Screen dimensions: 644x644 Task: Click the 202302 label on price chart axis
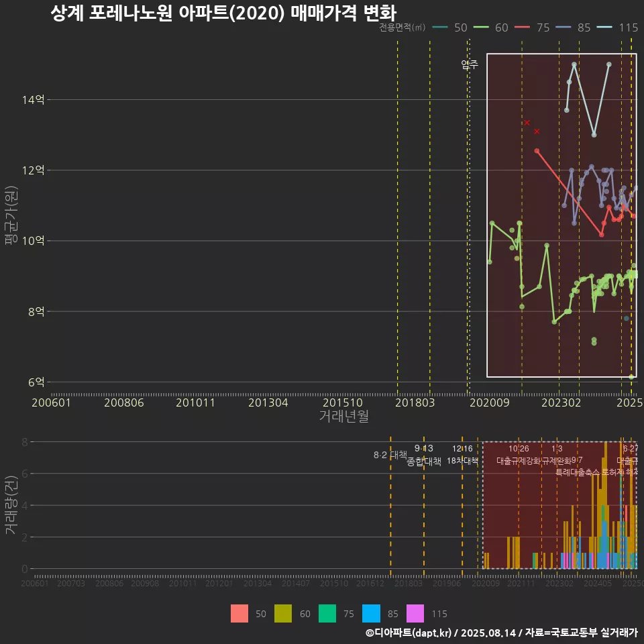pyautogui.click(x=561, y=402)
